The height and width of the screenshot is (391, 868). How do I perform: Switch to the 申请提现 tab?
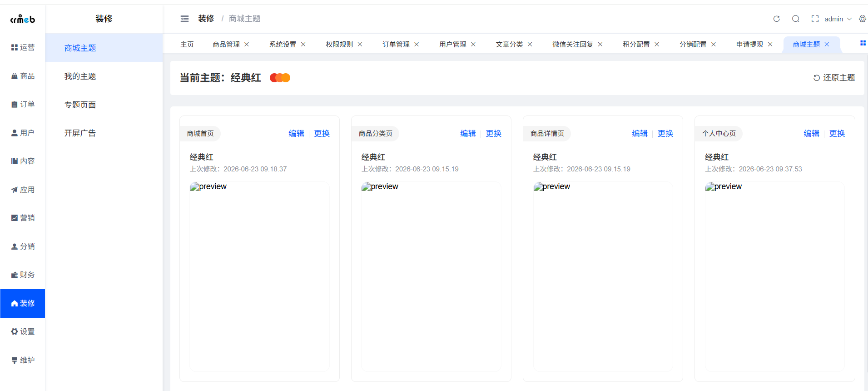coord(750,44)
